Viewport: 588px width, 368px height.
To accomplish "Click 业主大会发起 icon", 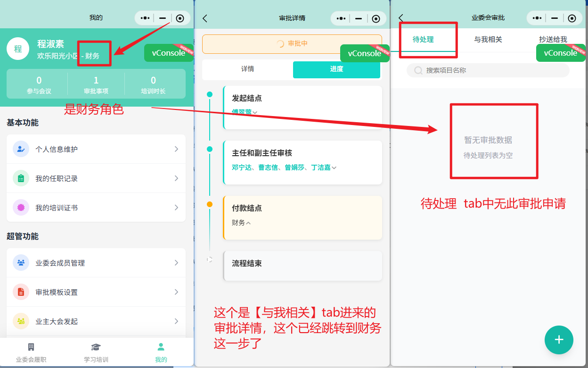I will 21,321.
